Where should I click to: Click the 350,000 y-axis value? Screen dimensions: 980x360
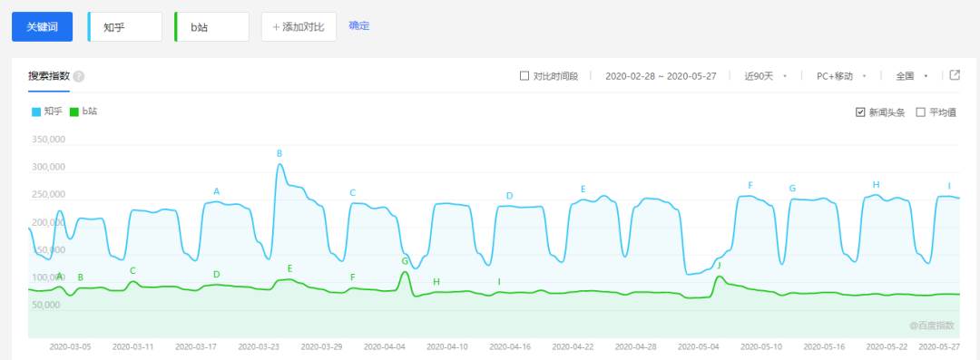[48, 140]
